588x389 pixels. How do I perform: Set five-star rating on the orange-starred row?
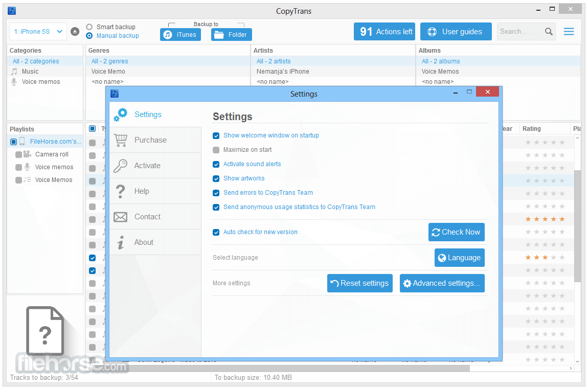[x=562, y=219]
